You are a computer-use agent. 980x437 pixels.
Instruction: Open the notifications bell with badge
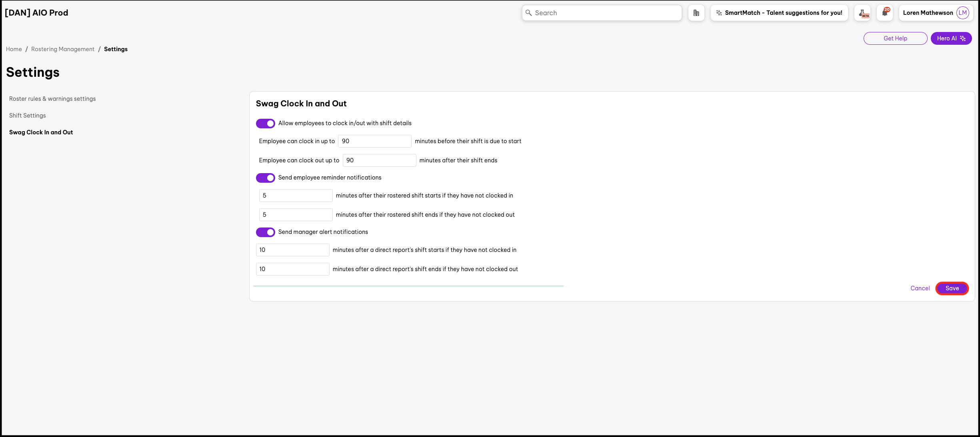(885, 13)
